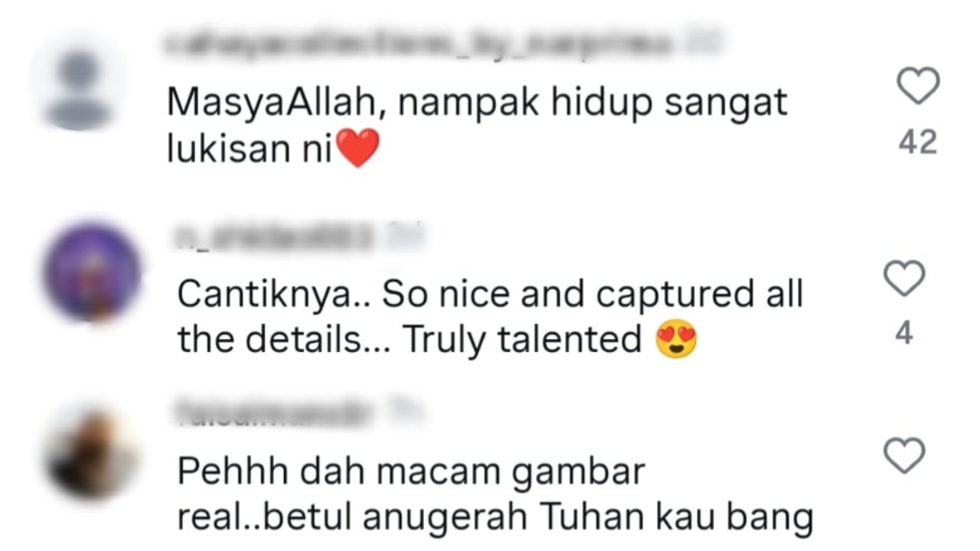Like the "Cantiknya.. So nice" comment

click(904, 279)
